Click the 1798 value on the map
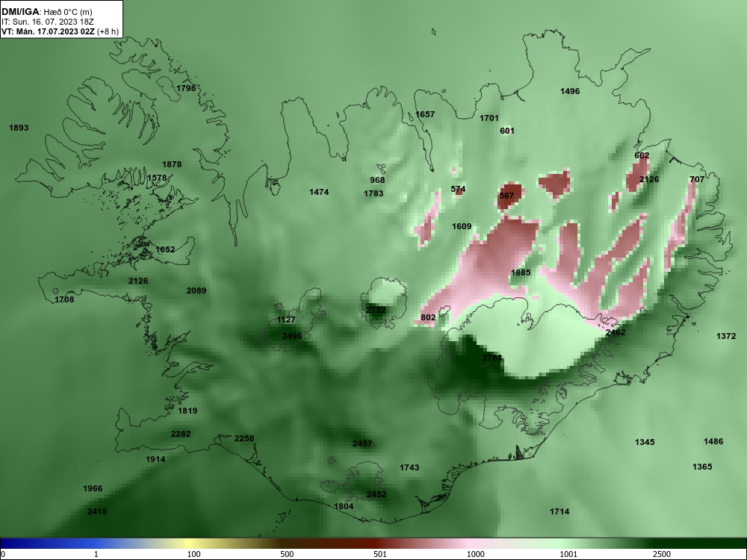 (x=186, y=88)
